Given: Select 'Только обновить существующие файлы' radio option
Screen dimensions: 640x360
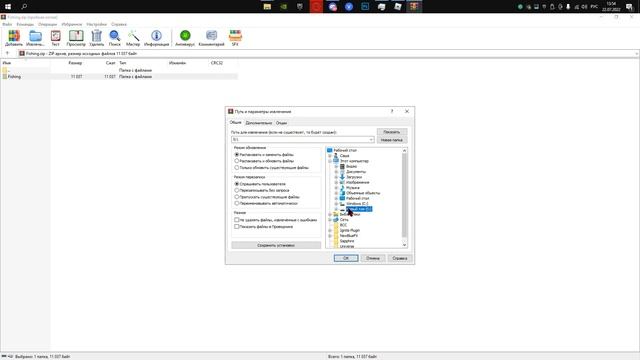Looking at the screenshot, I should point(237,168).
